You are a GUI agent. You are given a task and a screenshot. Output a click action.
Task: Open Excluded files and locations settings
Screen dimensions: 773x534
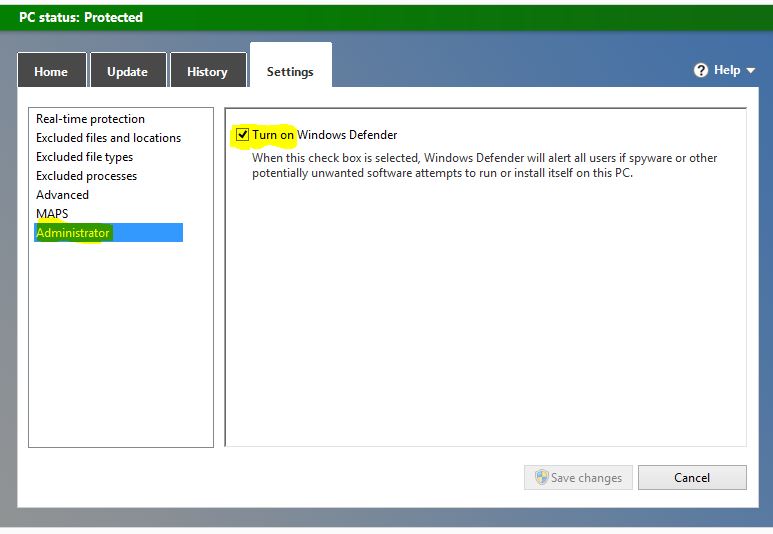(108, 138)
